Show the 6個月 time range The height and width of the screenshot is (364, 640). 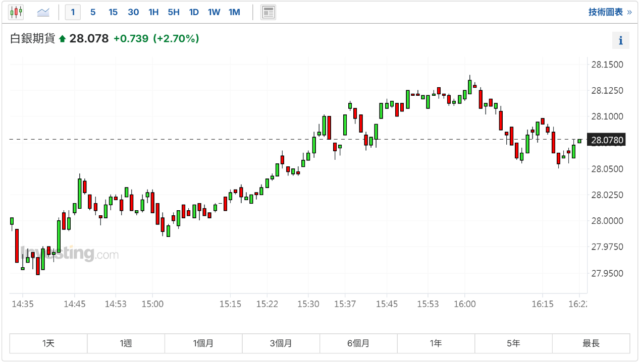[358, 343]
